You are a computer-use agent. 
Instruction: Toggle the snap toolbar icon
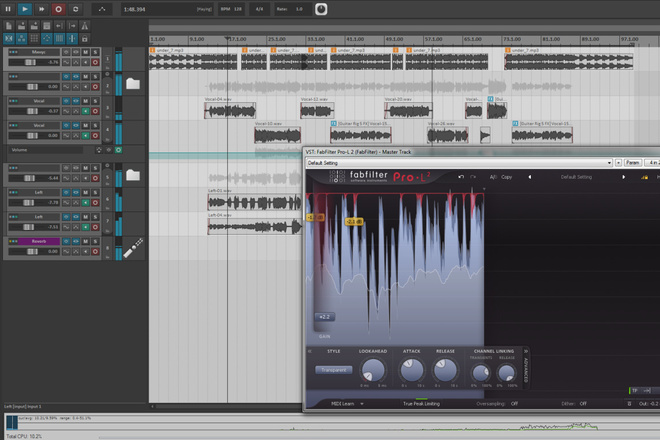(x=72, y=39)
